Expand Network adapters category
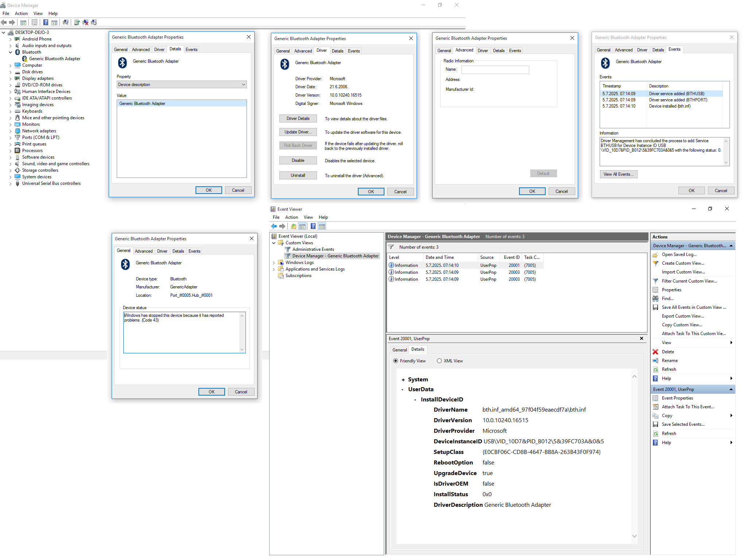 11,131
